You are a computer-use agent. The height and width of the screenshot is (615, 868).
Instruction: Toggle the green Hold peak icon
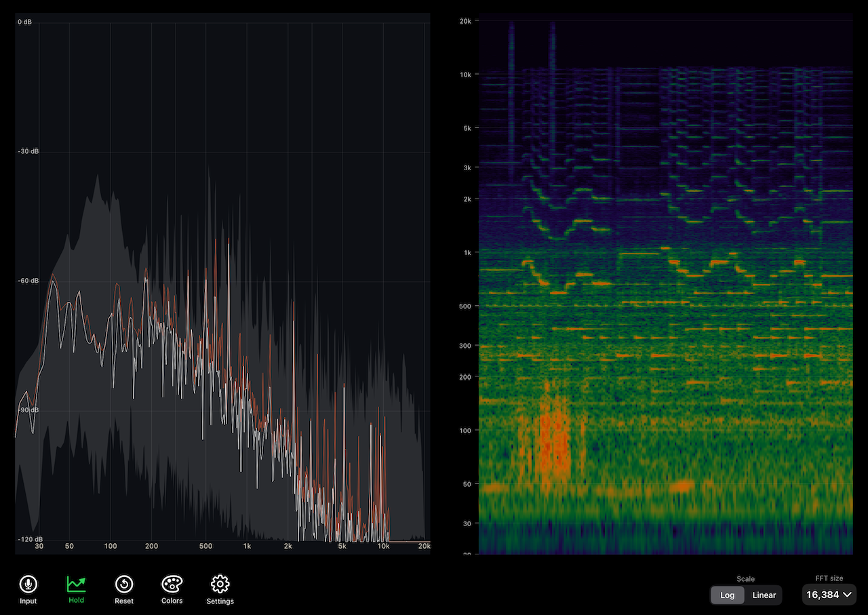[x=76, y=584]
